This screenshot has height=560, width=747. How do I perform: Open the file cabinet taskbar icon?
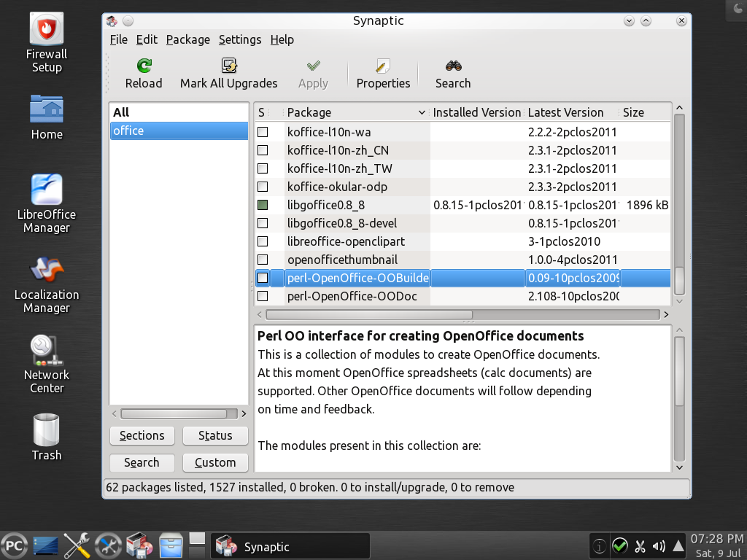(x=171, y=545)
